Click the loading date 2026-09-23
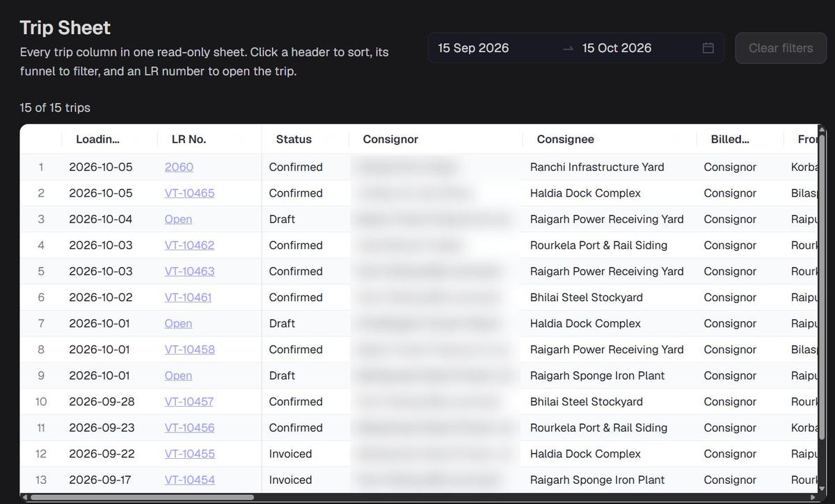The image size is (835, 504). [102, 428]
